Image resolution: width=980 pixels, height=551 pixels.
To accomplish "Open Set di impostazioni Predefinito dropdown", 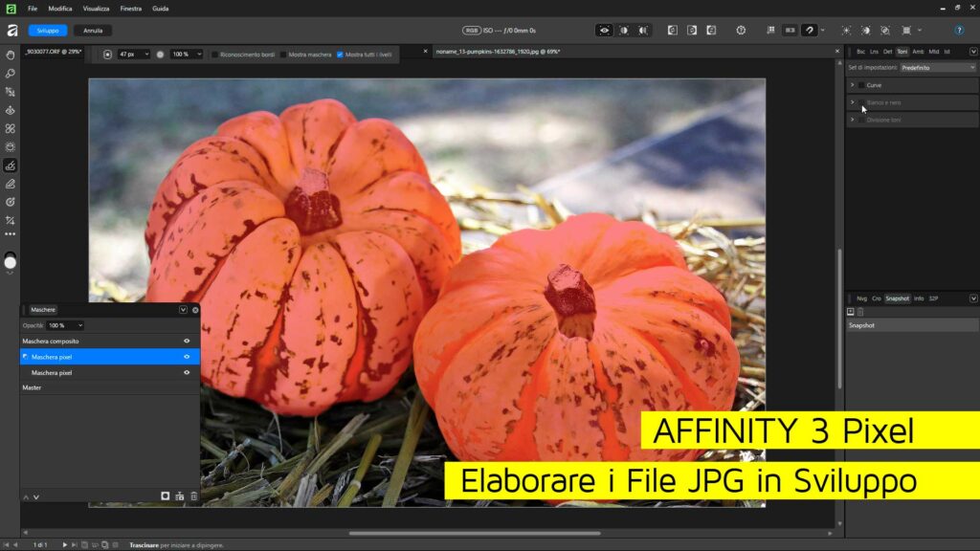I will 938,68.
